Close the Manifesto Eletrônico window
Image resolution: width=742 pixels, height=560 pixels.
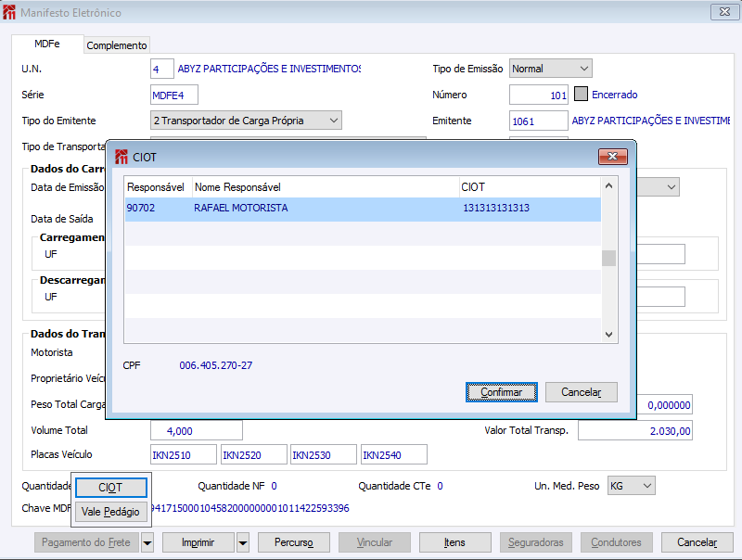(724, 12)
